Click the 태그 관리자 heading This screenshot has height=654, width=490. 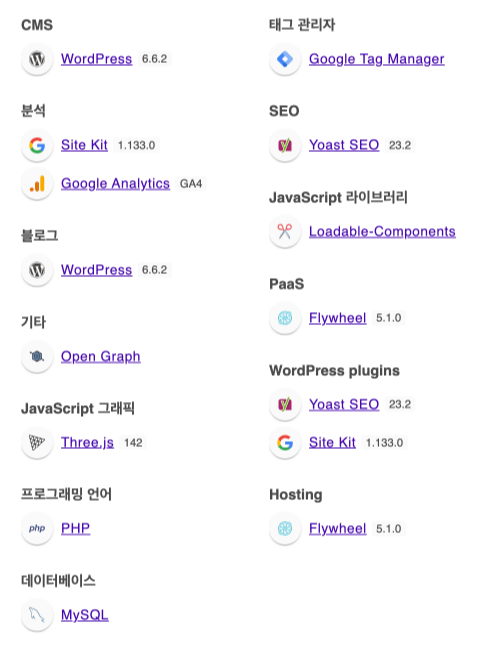302,25
